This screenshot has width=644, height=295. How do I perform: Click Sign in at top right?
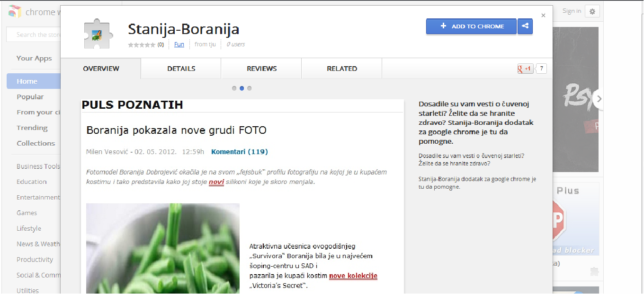coord(572,11)
